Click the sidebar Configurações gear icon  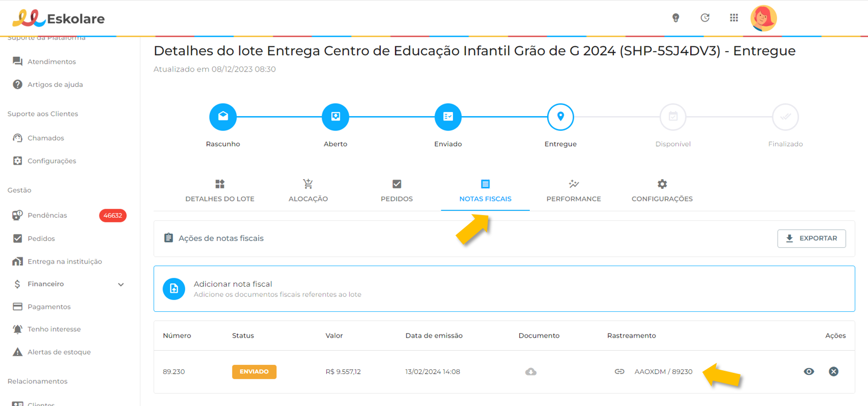coord(17,161)
